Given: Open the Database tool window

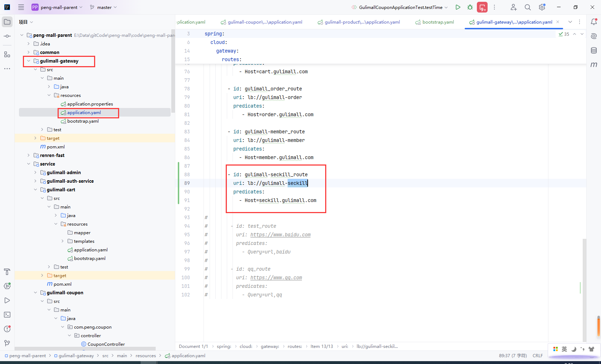Looking at the screenshot, I should [594, 50].
